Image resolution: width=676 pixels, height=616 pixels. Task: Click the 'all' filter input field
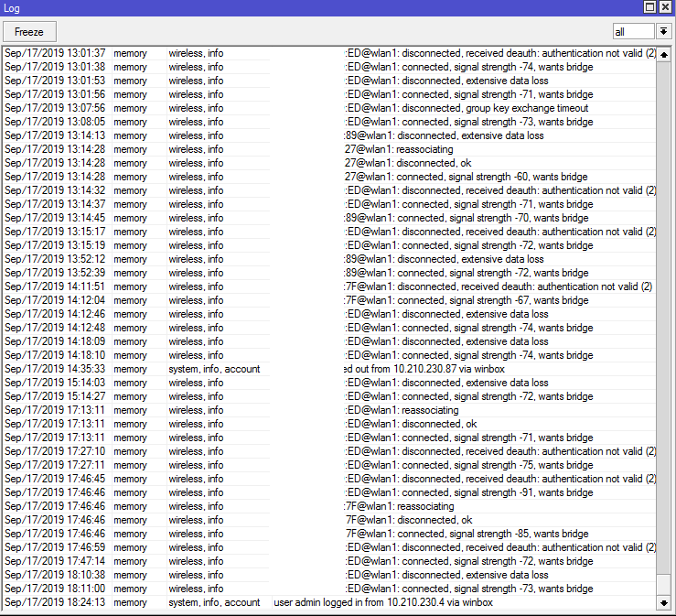tap(634, 31)
